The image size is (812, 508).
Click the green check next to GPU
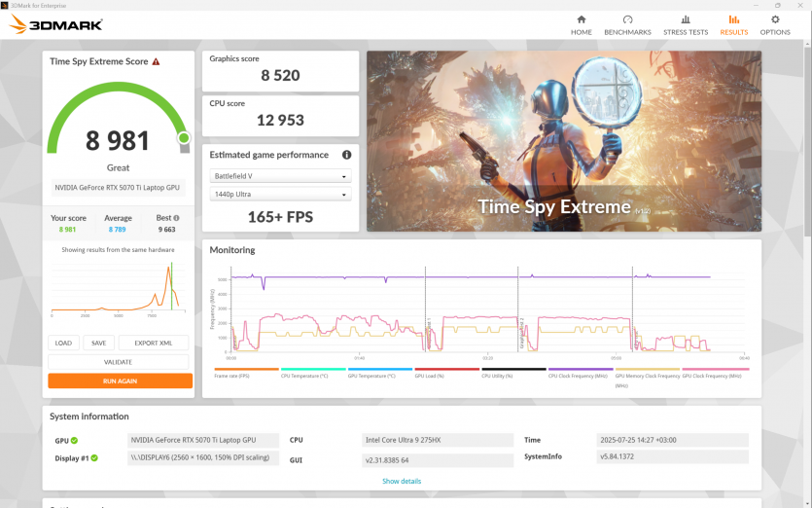pyautogui.click(x=74, y=441)
